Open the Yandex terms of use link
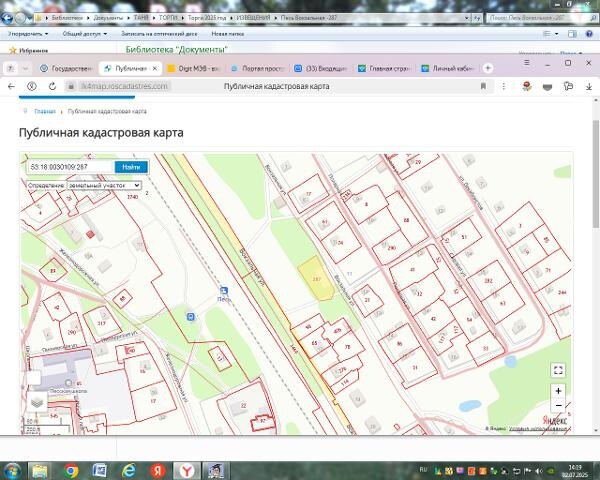Image resolution: width=600 pixels, height=480 pixels. pos(538,428)
